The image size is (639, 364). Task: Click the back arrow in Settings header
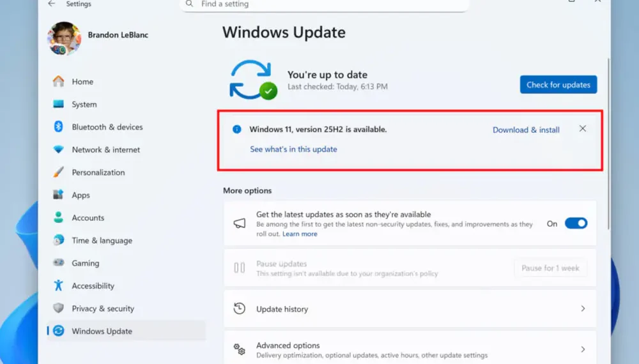(52, 4)
